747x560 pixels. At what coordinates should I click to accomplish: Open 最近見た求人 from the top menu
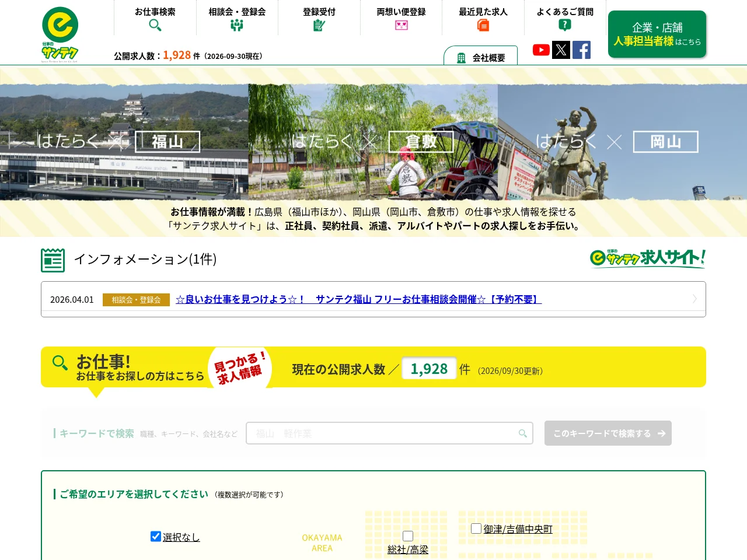(x=483, y=19)
